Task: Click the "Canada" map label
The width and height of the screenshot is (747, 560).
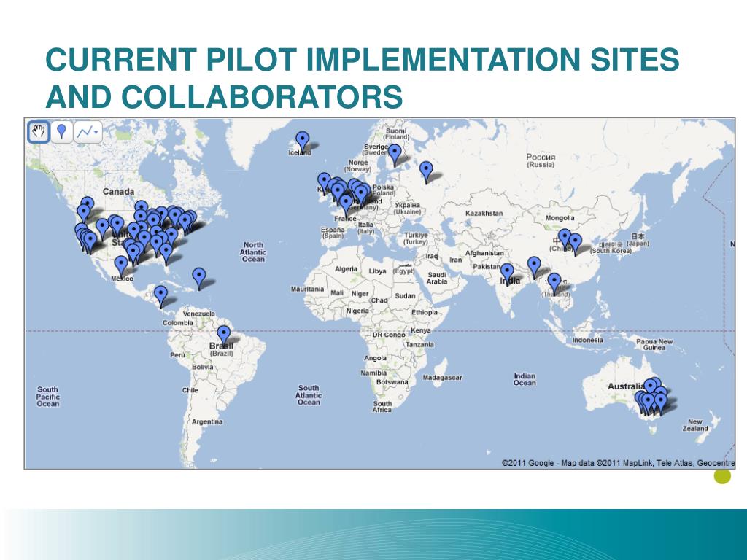Action: click(x=118, y=192)
